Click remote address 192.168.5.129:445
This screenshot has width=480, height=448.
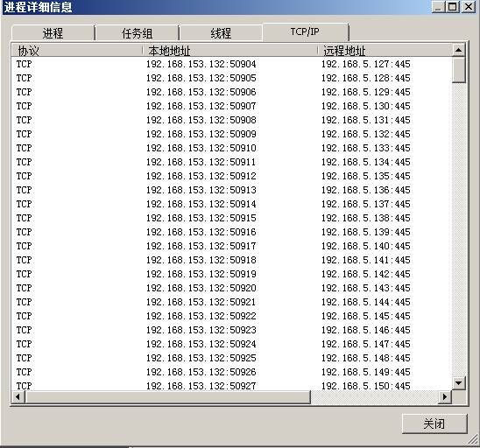(366, 92)
